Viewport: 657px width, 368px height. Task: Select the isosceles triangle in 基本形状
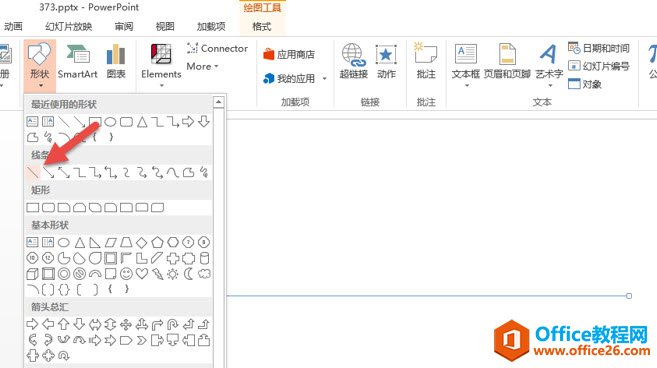tap(80, 242)
